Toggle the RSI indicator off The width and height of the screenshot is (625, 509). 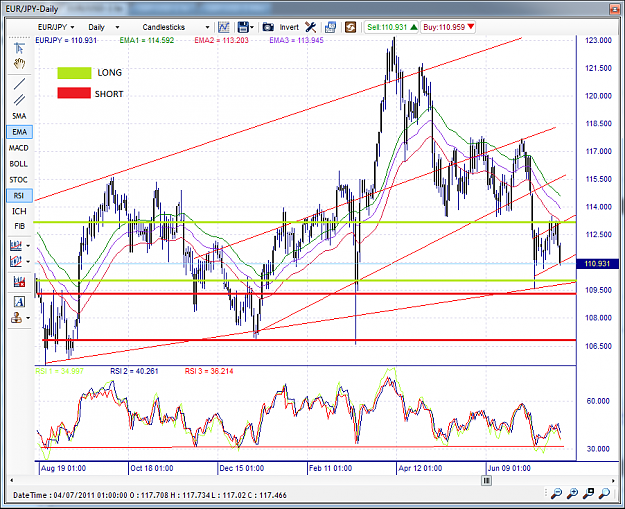click(19, 196)
